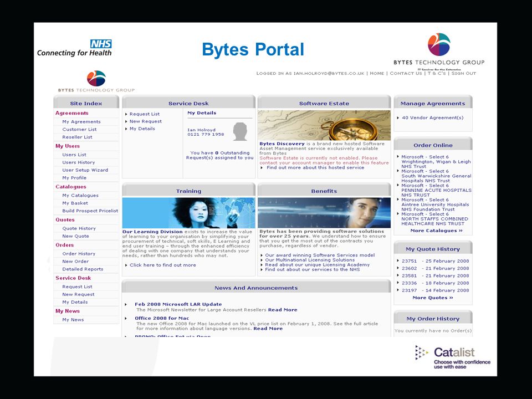
Task: Open North Staffs Combined Healthcare catalogue
Action: [x=434, y=219]
